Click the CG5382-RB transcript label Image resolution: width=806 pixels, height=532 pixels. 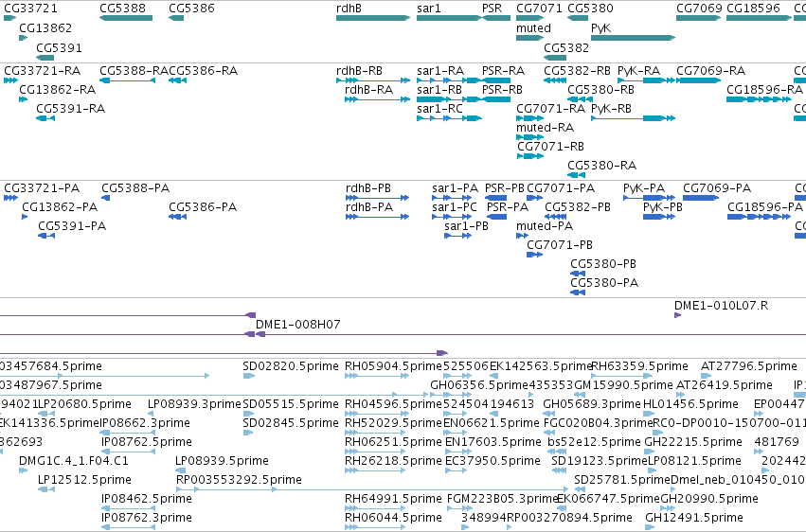click(577, 70)
